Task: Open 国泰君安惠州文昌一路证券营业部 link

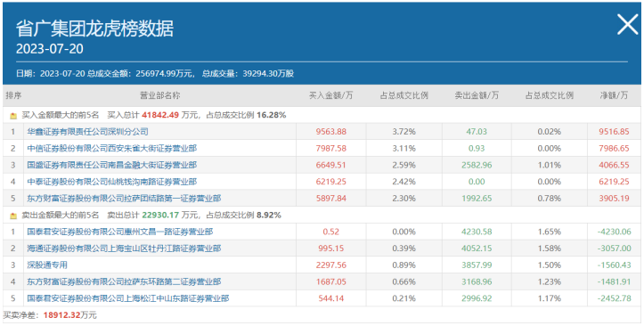Action: 120,232
